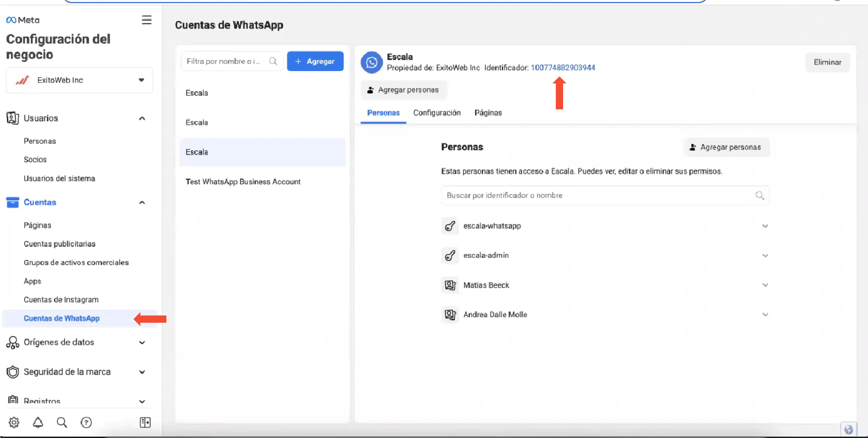This screenshot has height=438, width=868.
Task: Open notifications bell icon
Action: point(38,422)
